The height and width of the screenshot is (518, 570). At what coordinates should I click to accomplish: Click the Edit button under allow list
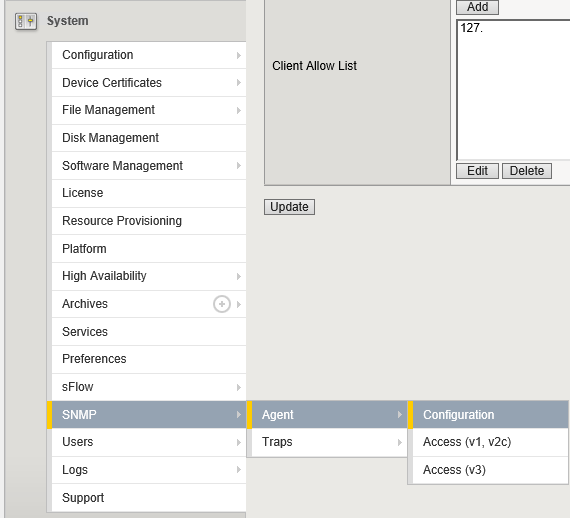click(x=477, y=171)
